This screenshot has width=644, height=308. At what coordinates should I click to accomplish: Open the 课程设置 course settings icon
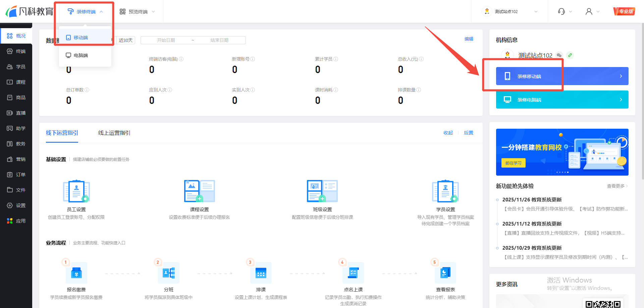(x=199, y=191)
